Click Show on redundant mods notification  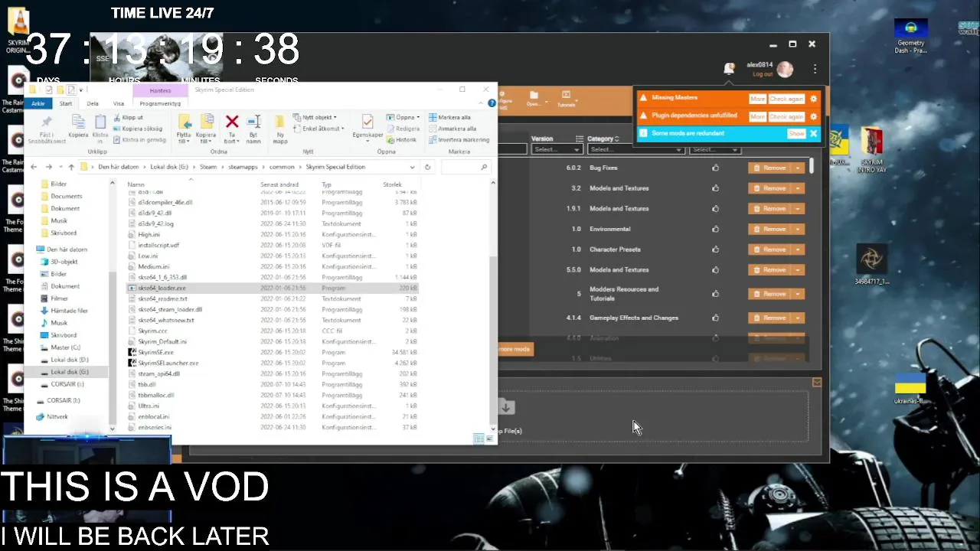(x=796, y=134)
